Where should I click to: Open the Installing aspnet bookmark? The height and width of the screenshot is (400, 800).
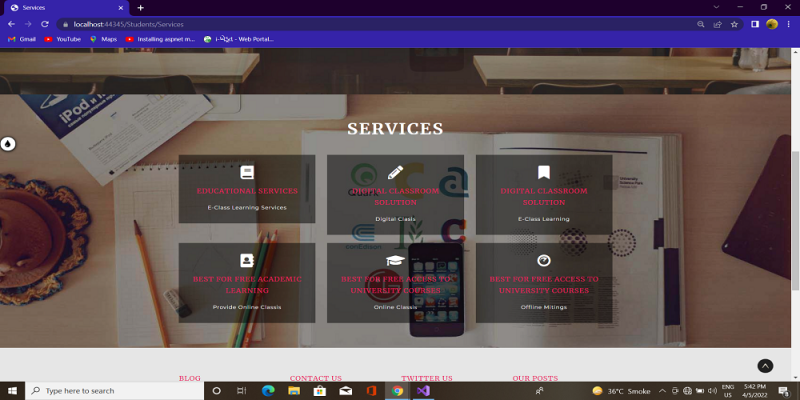160,39
